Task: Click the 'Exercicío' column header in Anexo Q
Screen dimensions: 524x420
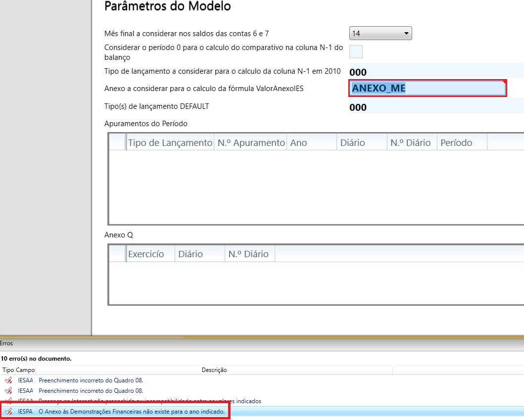Action: [x=146, y=254]
